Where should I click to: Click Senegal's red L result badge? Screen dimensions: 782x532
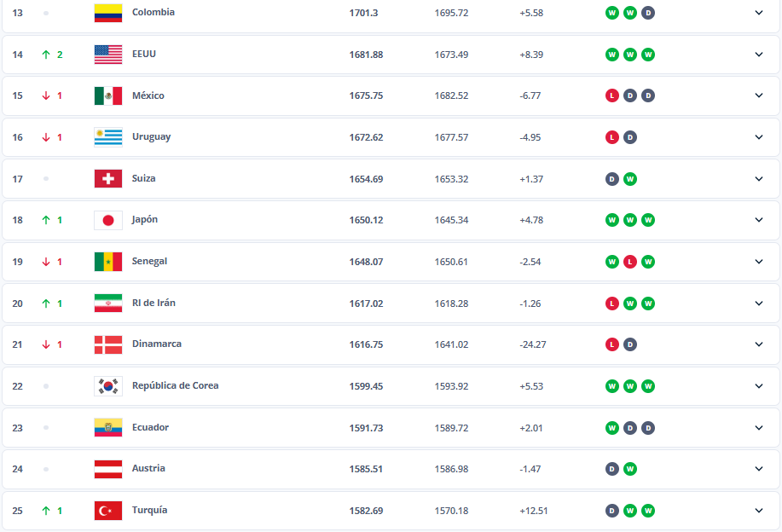(629, 262)
